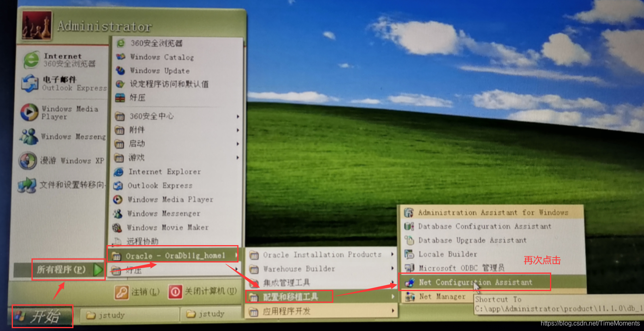Select Oracle Installation Products menu entry
Screen dimensions: 644x331
tap(322, 255)
